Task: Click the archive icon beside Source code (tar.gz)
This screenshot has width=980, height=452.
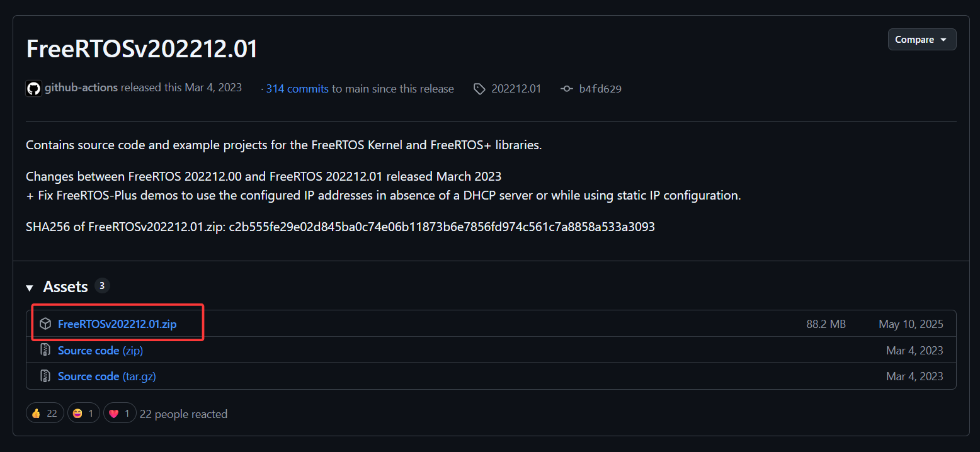Action: point(45,376)
